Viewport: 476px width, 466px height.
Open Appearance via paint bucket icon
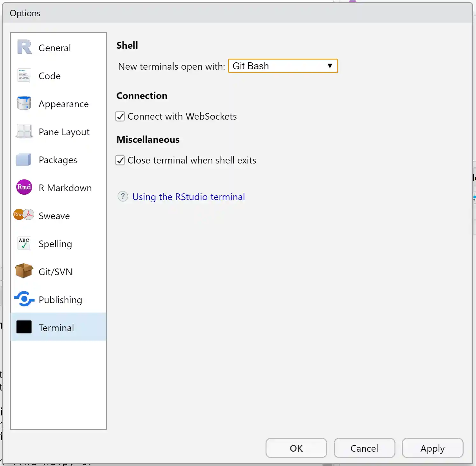[x=24, y=103]
